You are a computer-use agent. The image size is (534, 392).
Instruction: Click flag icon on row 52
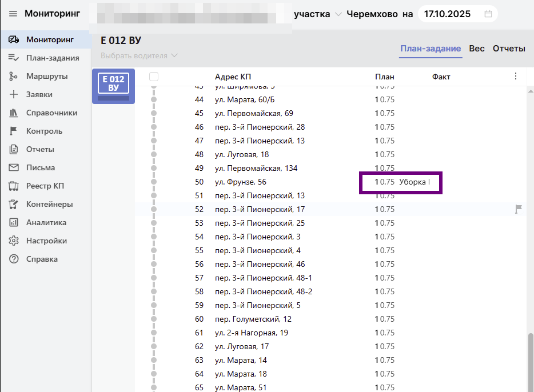(x=519, y=210)
